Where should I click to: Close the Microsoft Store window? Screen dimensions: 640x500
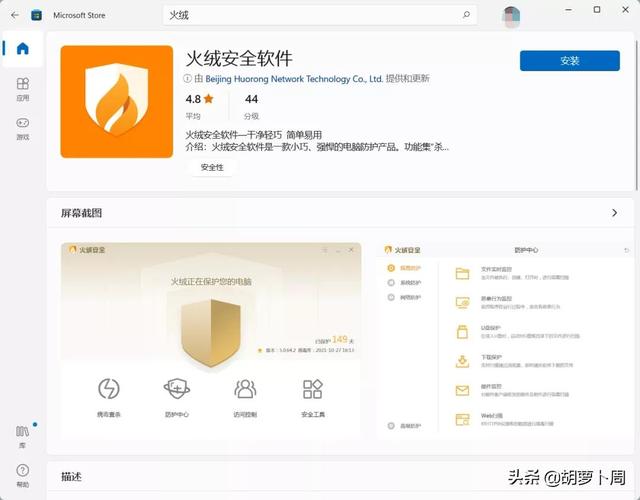tap(625, 10)
